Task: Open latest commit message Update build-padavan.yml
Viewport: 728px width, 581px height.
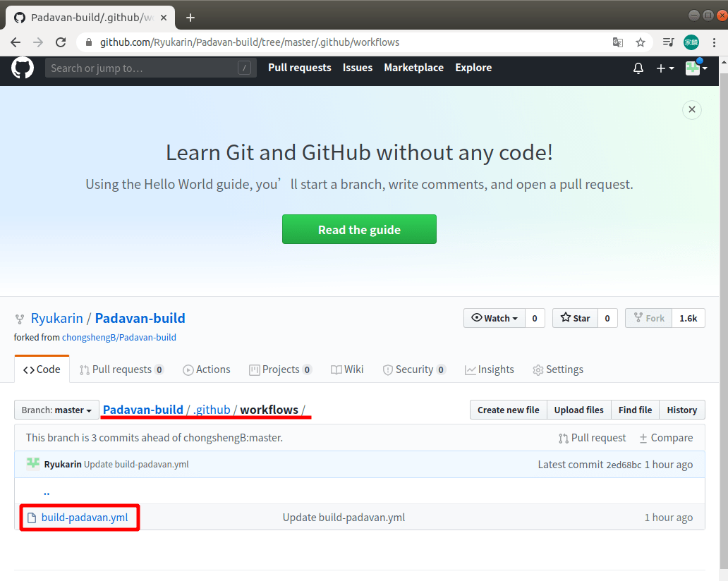Action: 136,464
